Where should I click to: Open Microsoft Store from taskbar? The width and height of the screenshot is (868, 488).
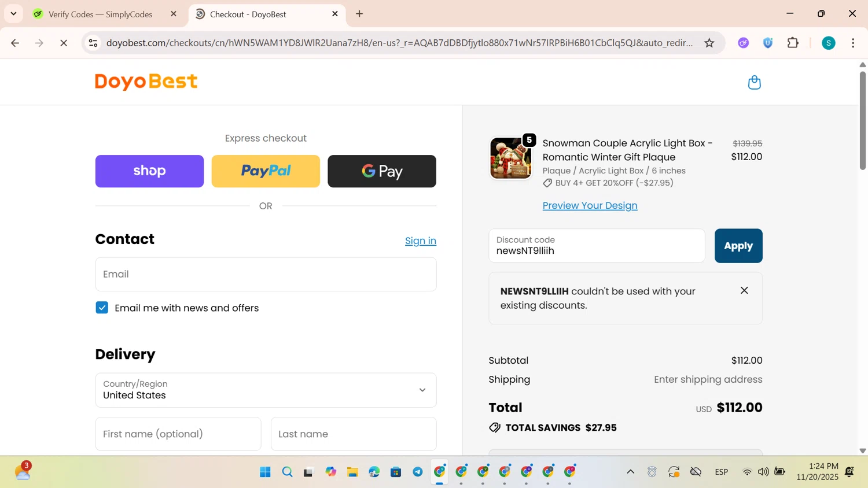click(396, 472)
